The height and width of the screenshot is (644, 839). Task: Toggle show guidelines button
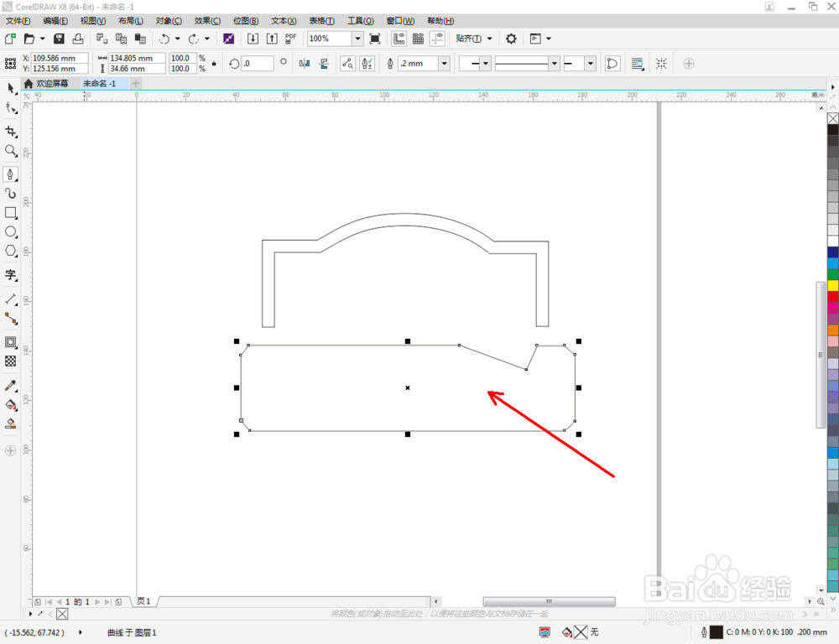click(x=438, y=39)
